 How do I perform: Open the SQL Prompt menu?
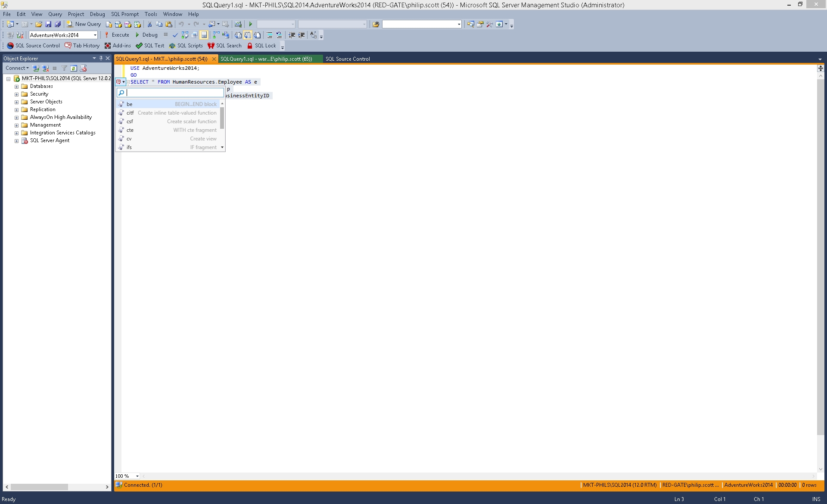coord(125,14)
